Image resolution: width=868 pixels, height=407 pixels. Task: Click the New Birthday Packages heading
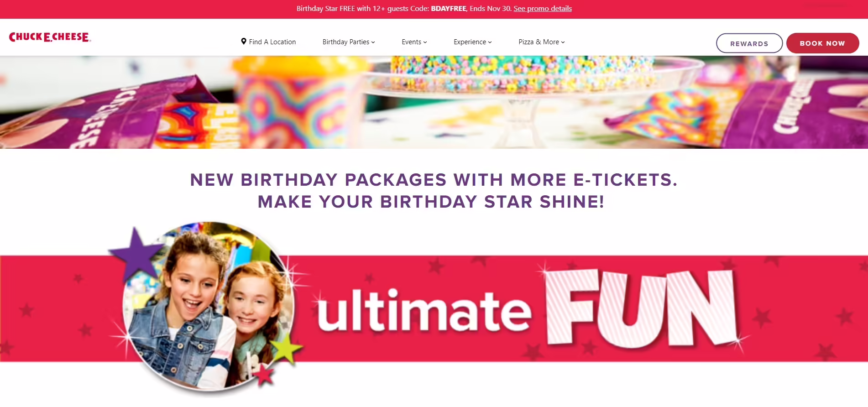coord(434,191)
